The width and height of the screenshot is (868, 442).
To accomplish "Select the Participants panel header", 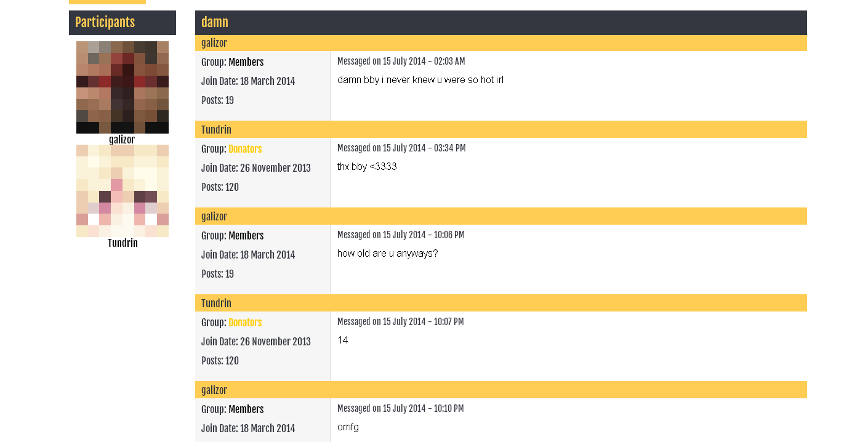I will pos(123,23).
